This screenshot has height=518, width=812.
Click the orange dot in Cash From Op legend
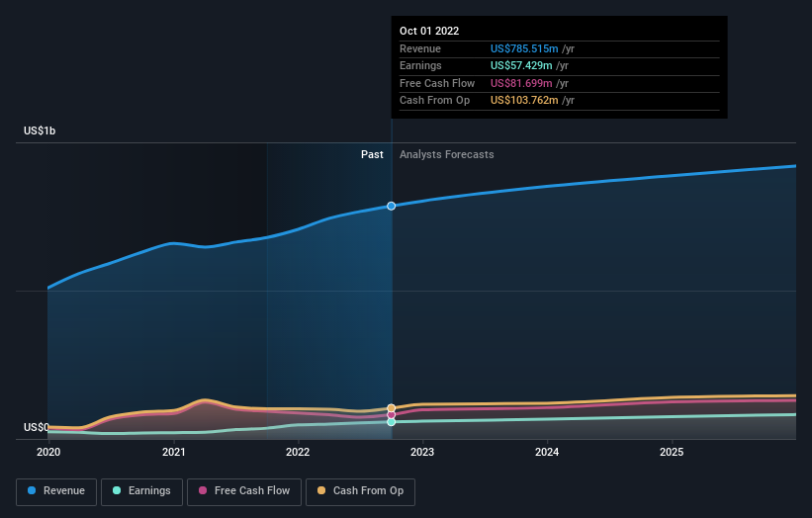pos(321,490)
